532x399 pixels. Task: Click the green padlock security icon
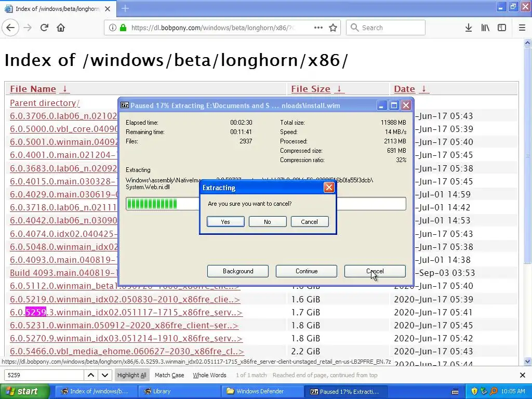[123, 28]
